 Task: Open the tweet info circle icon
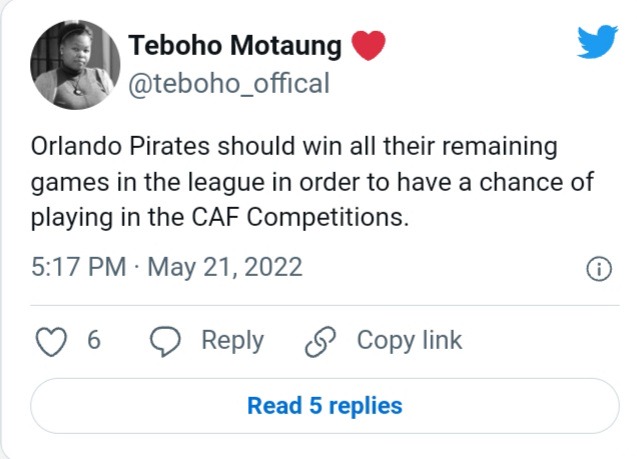pos(599,269)
